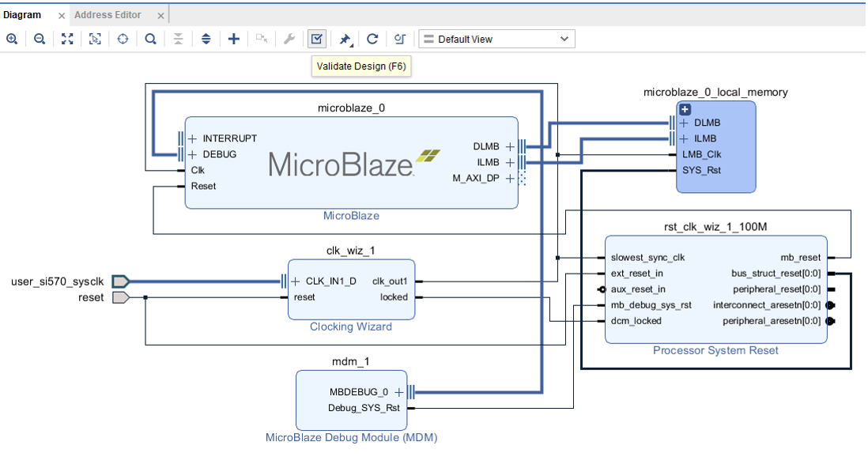This screenshot has height=457, width=868.
Task: Click the Expand All arrows icon
Action: click(x=206, y=39)
